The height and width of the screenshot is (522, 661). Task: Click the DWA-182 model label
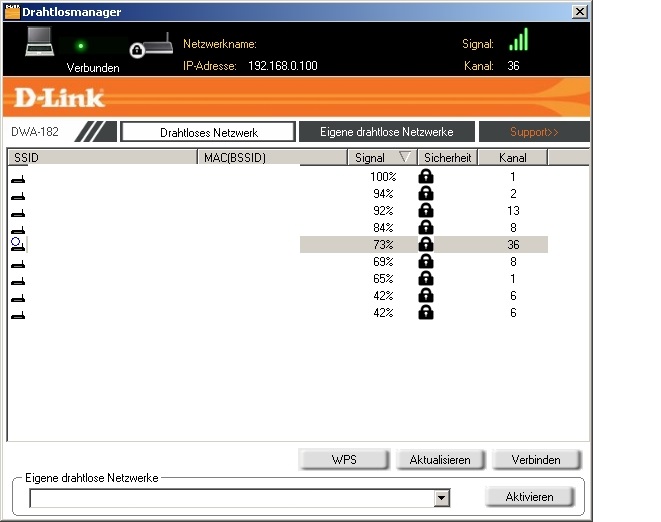(35, 132)
